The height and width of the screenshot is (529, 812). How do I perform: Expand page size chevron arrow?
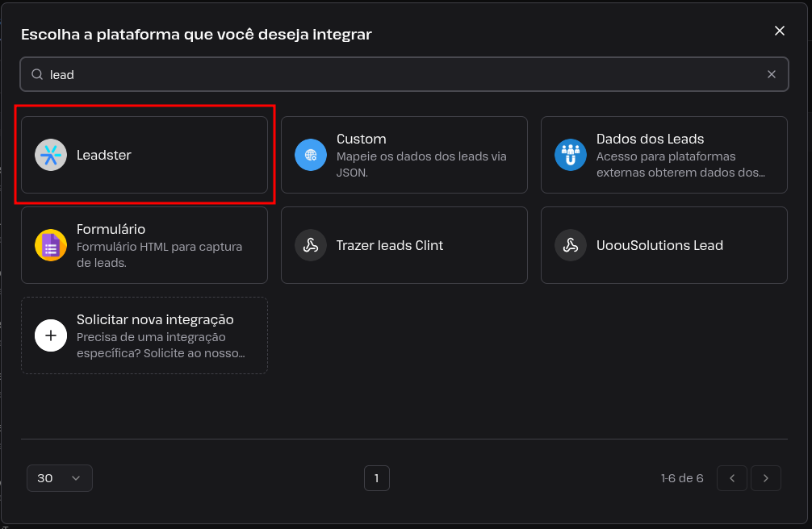click(x=76, y=478)
